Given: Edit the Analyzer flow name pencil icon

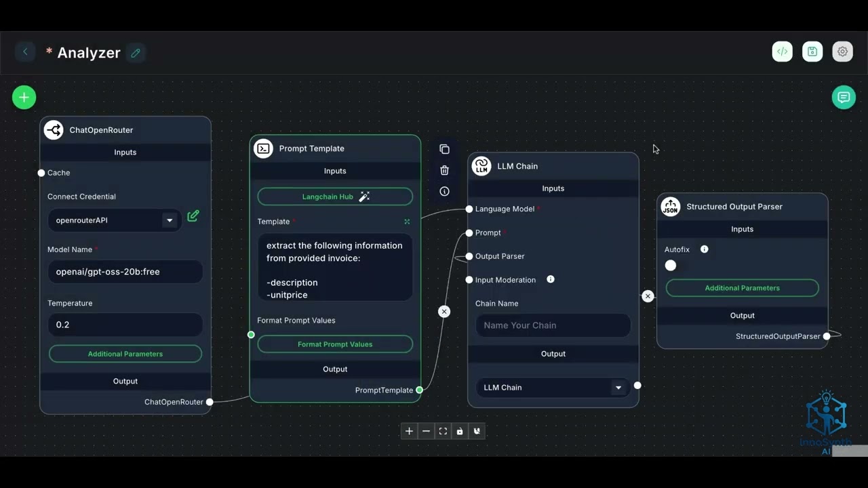Looking at the screenshot, I should click(x=136, y=53).
